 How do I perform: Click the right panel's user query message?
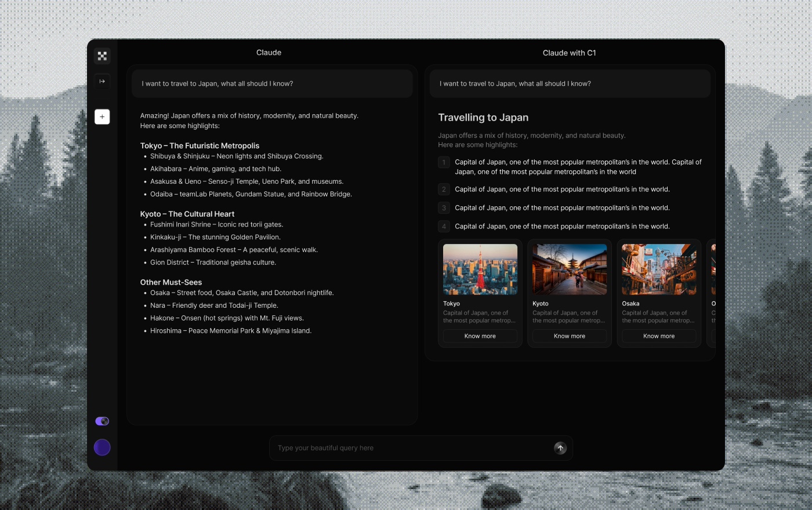pyautogui.click(x=570, y=83)
